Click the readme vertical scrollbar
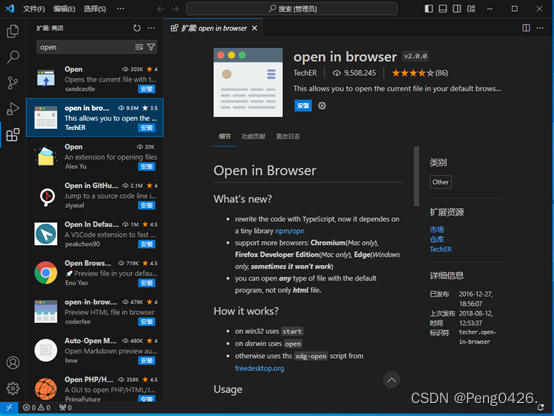Screen dimensions: 554x416 (x=416, y=176)
